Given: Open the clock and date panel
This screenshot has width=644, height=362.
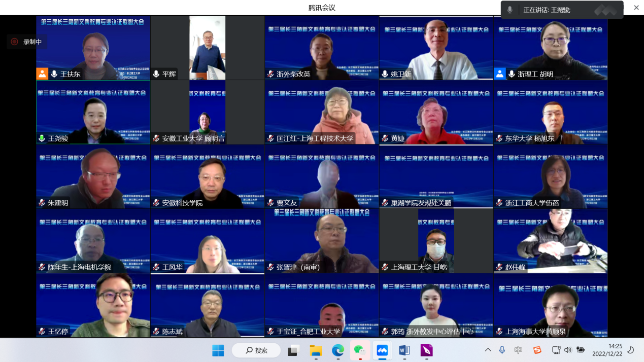Looking at the screenshot, I should 607,350.
